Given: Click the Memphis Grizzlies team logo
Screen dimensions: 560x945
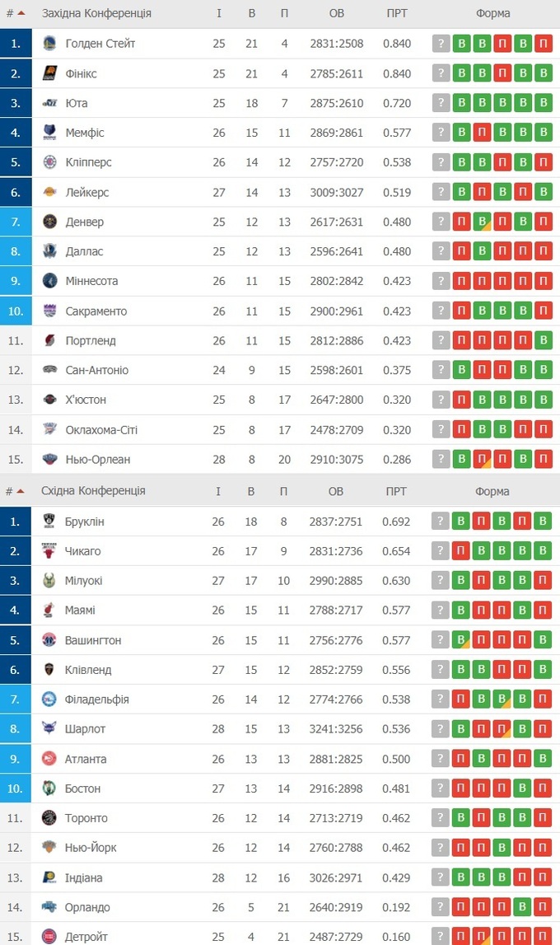Looking at the screenshot, I should click(49, 133).
